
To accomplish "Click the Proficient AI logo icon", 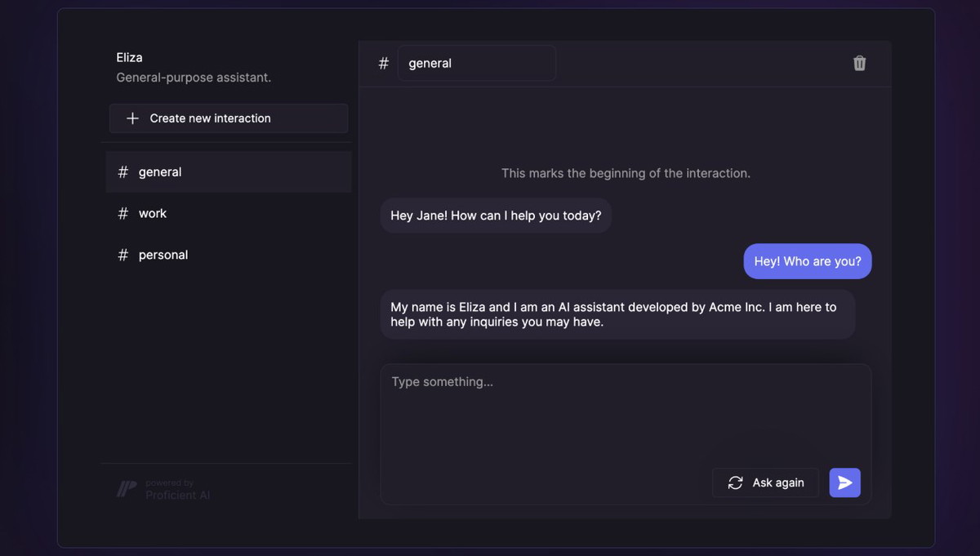I will click(x=127, y=489).
